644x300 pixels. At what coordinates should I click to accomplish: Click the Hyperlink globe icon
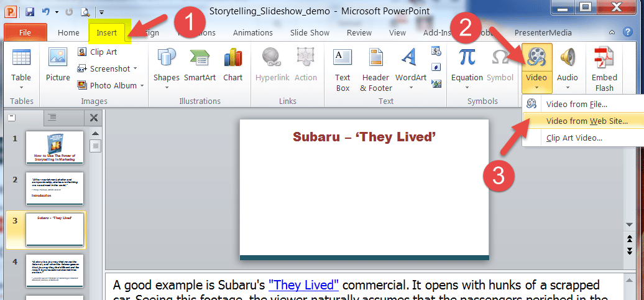(272, 57)
